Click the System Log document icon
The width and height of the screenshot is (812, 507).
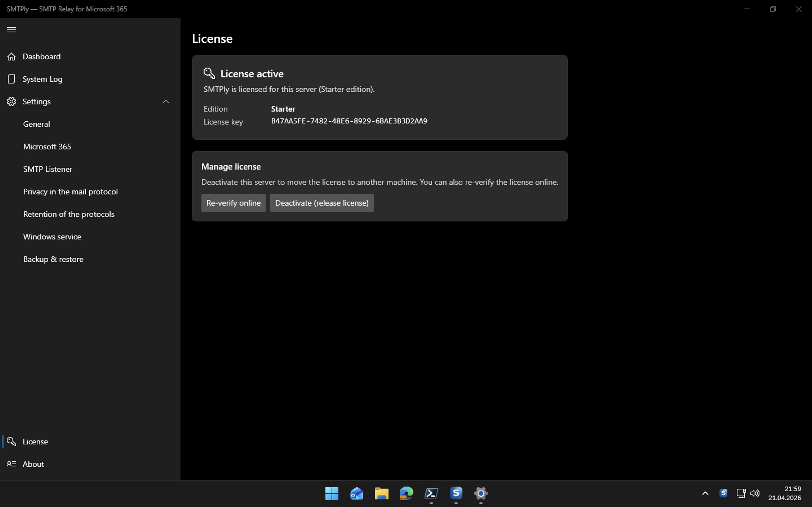pos(11,79)
